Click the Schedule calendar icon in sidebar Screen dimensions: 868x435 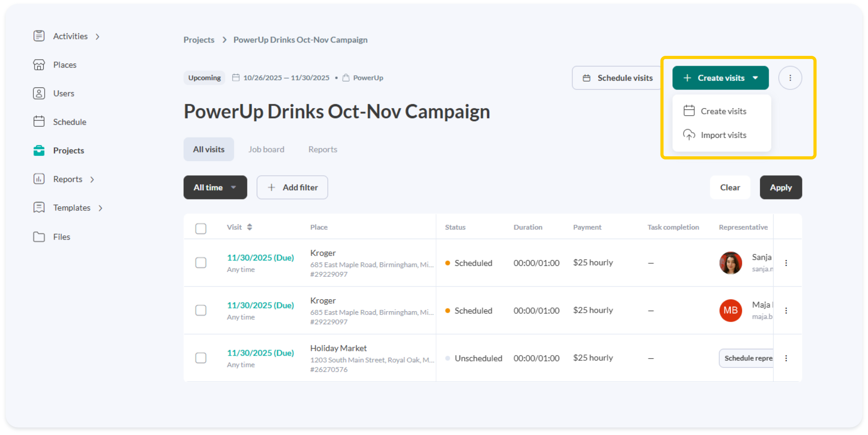tap(39, 122)
